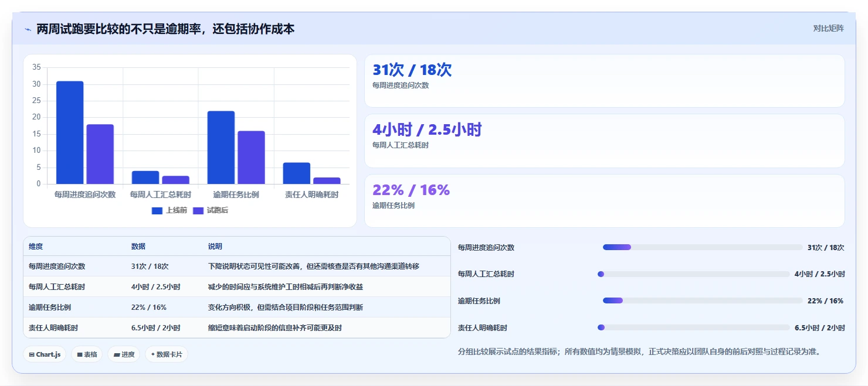The height and width of the screenshot is (386, 868).
Task: Click the description starting 减少的时间应与系统维护
Action: coord(286,286)
